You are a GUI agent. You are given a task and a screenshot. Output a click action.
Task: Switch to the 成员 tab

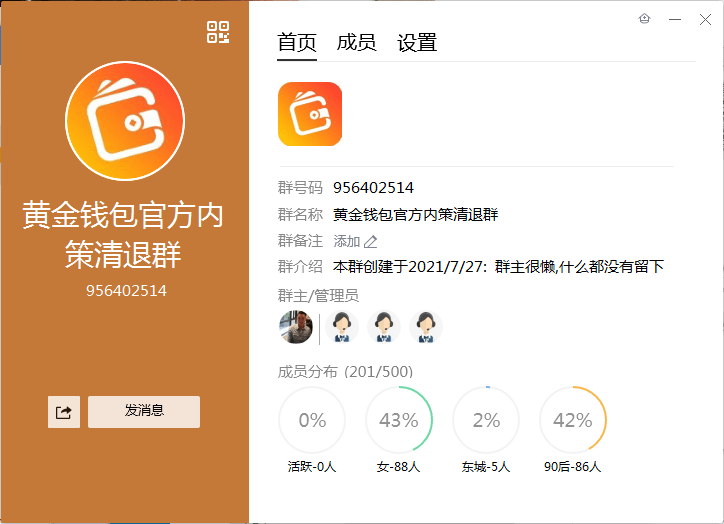pyautogui.click(x=356, y=42)
